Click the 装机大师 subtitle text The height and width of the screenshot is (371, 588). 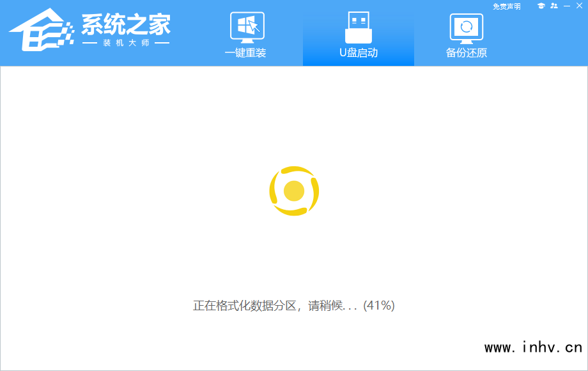point(126,43)
